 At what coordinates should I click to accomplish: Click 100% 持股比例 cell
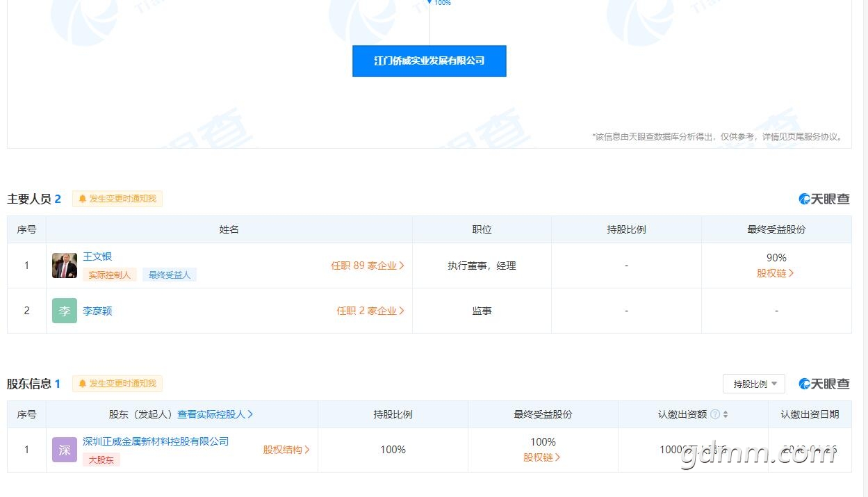393,450
